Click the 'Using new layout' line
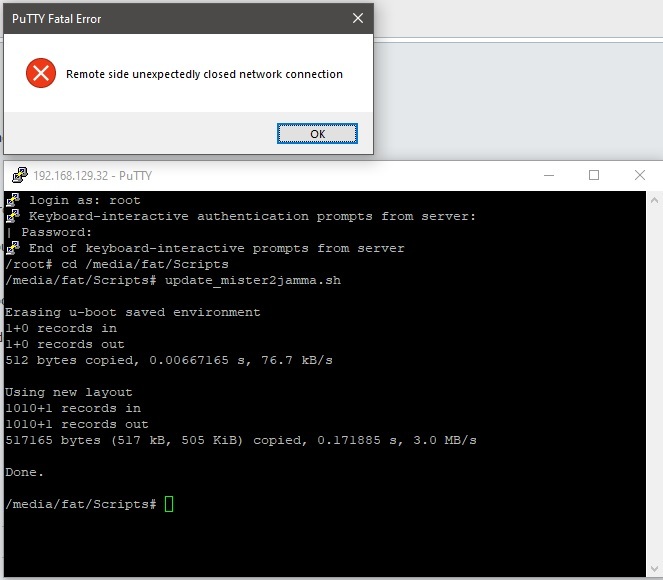This screenshot has height=580, width=663. (68, 392)
